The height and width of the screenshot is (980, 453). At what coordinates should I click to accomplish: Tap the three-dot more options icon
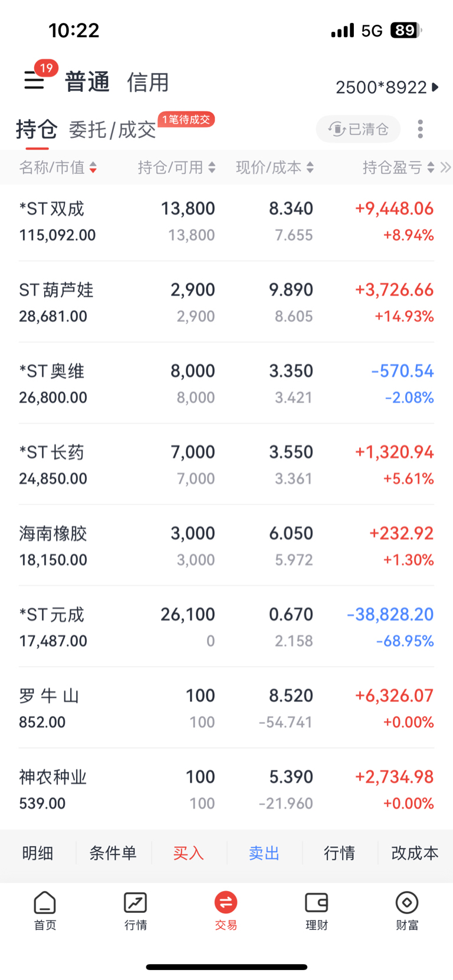tap(420, 129)
